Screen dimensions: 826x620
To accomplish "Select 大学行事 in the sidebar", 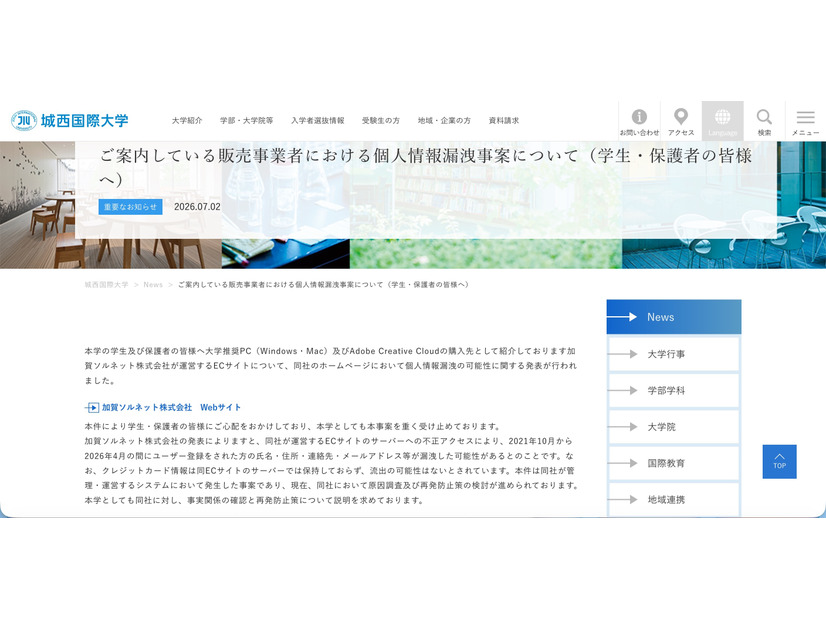I will click(x=674, y=354).
